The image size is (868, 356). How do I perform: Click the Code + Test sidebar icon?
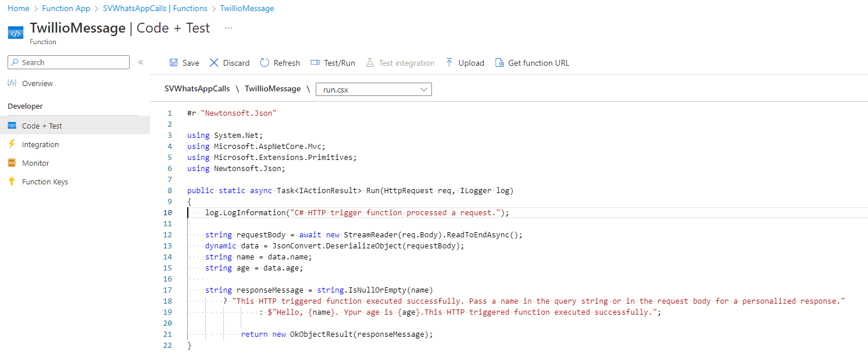(12, 126)
